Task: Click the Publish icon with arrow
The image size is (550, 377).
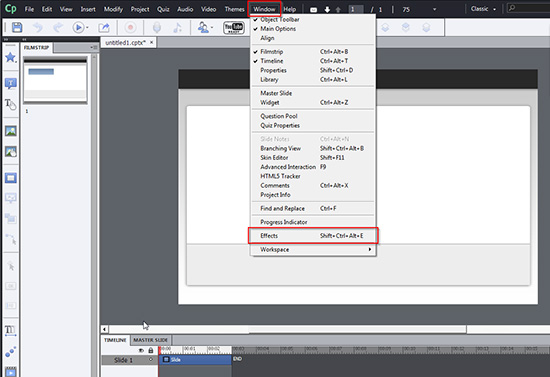Action: (104, 27)
